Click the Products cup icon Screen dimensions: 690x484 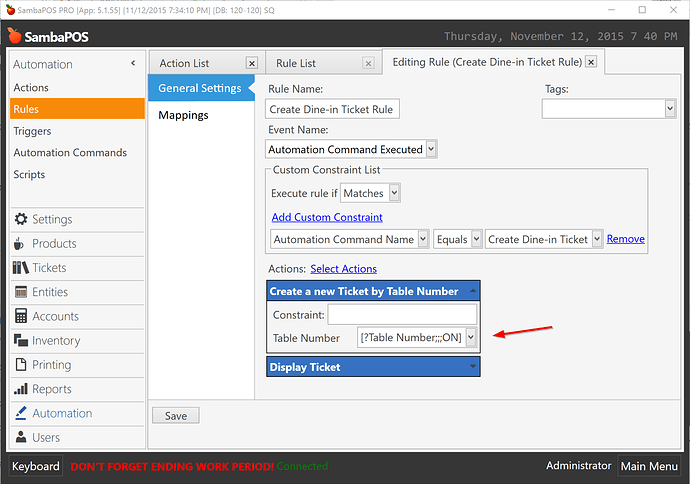(x=20, y=244)
